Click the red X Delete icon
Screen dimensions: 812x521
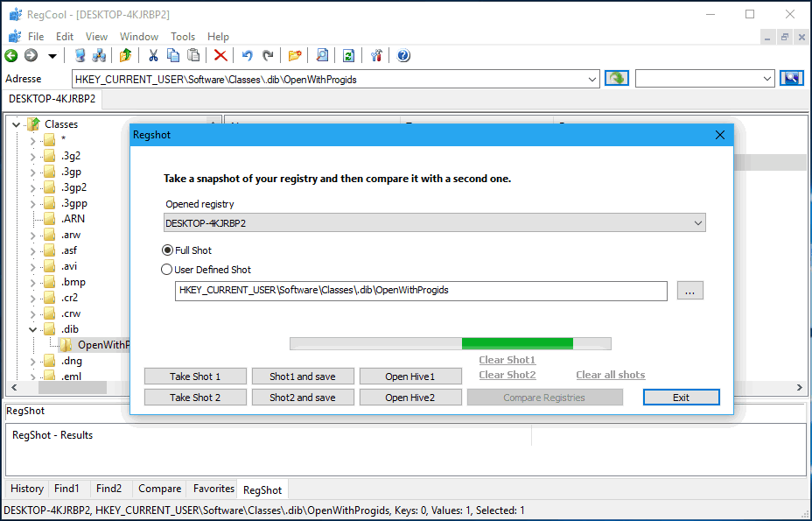(x=220, y=55)
